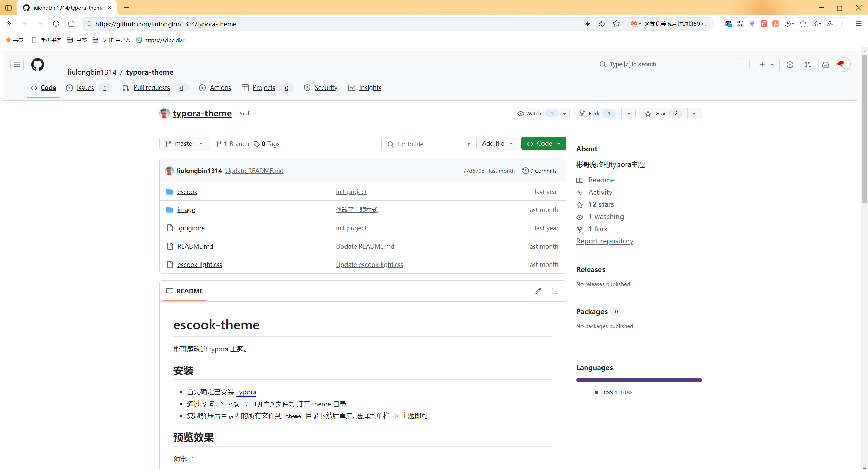Click the 9 Commits history icon
Image resolution: width=868 pixels, height=469 pixels.
(525, 171)
